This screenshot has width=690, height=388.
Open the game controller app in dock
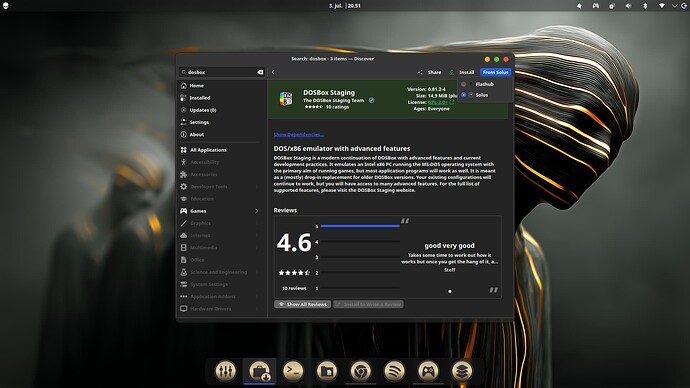coord(428,371)
